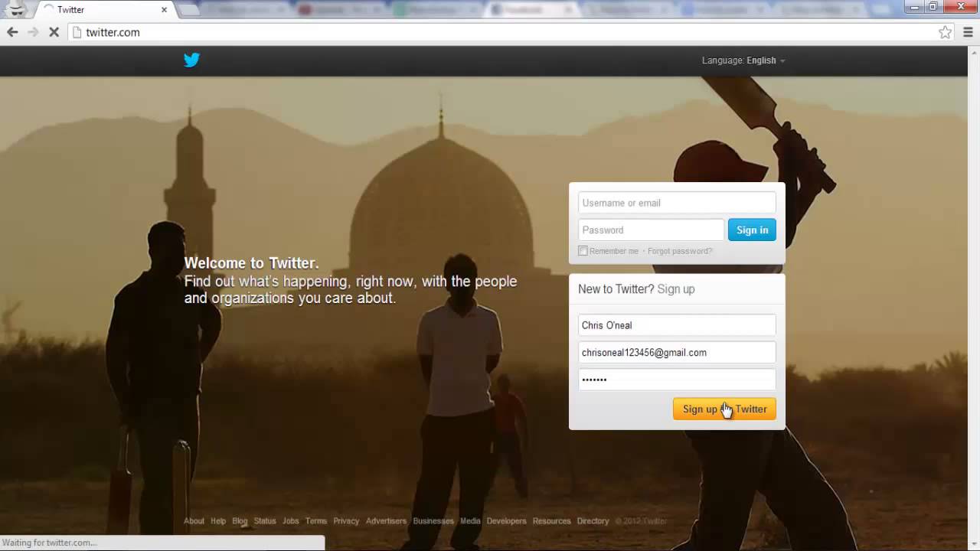This screenshot has width=980, height=551.
Task: Click the Sign up link text
Action: [x=676, y=289]
